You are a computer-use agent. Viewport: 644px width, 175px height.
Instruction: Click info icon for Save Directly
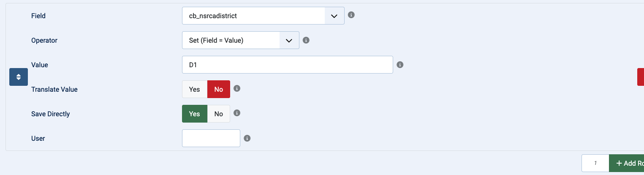click(x=237, y=113)
